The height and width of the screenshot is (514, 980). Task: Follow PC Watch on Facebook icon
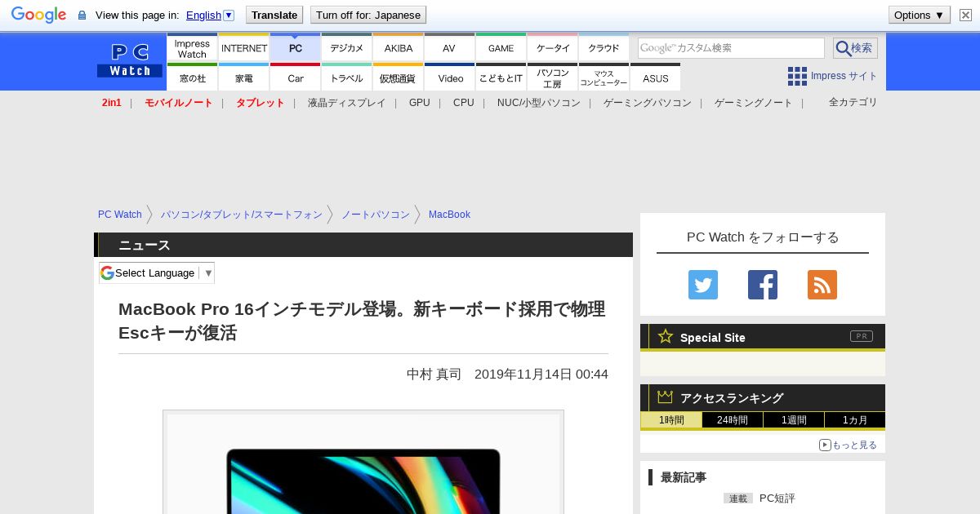click(763, 285)
